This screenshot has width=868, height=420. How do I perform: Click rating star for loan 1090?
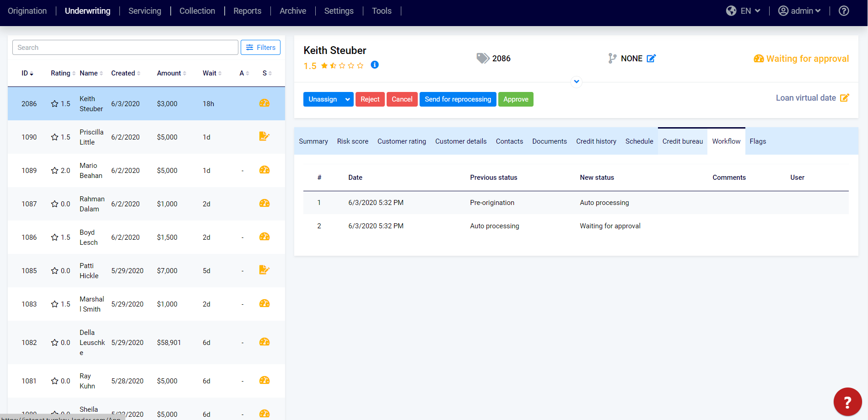[55, 137]
